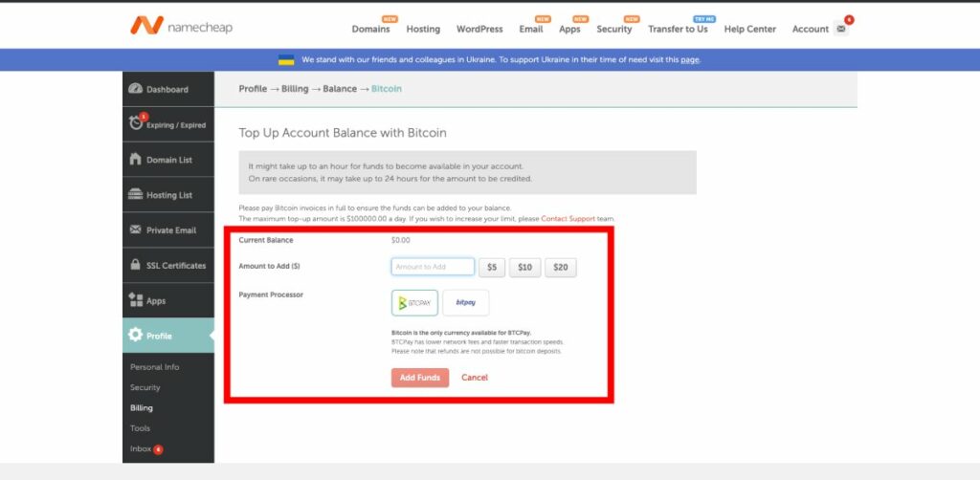
Task: Cancel the top-up
Action: tap(475, 378)
